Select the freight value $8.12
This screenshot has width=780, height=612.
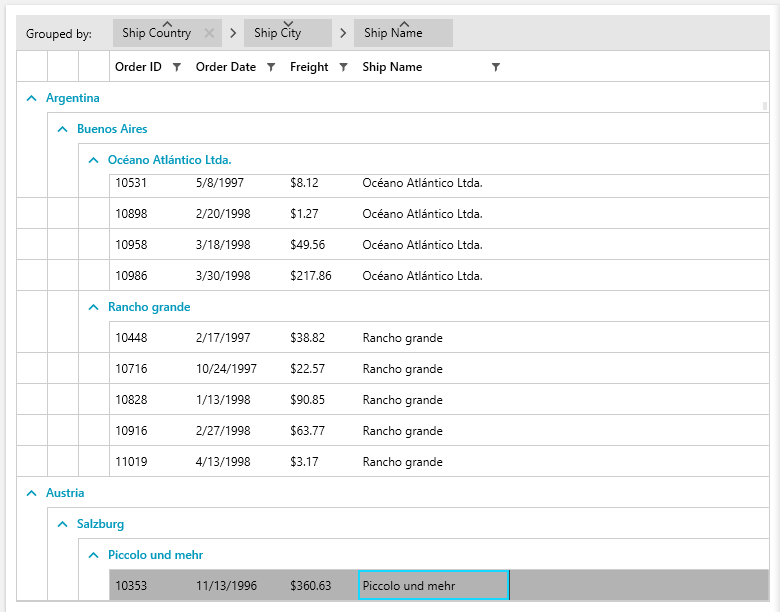tap(304, 183)
